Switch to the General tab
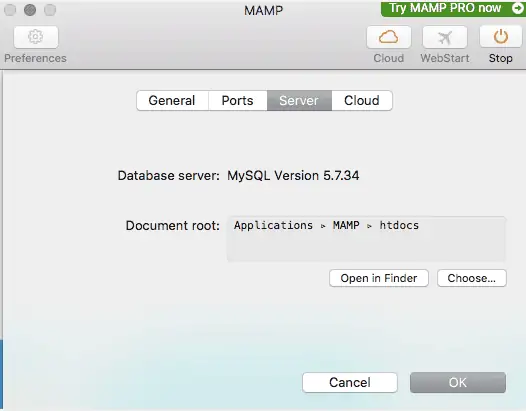 172,100
